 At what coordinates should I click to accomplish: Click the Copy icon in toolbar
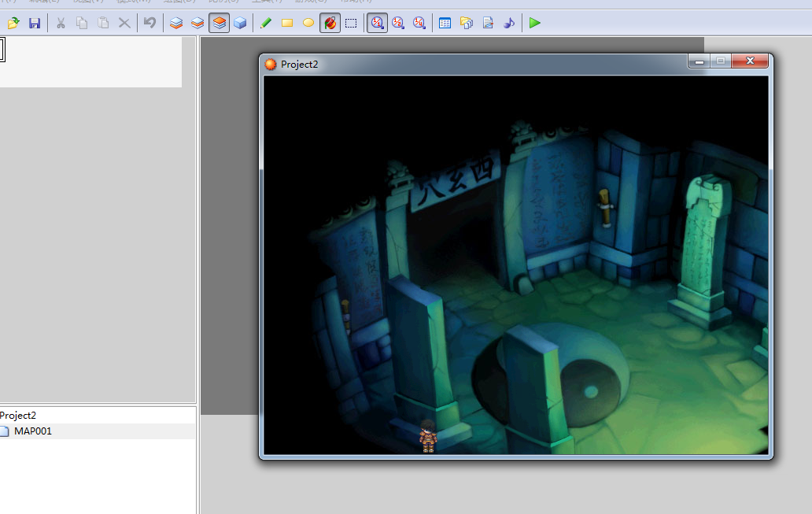[x=82, y=23]
